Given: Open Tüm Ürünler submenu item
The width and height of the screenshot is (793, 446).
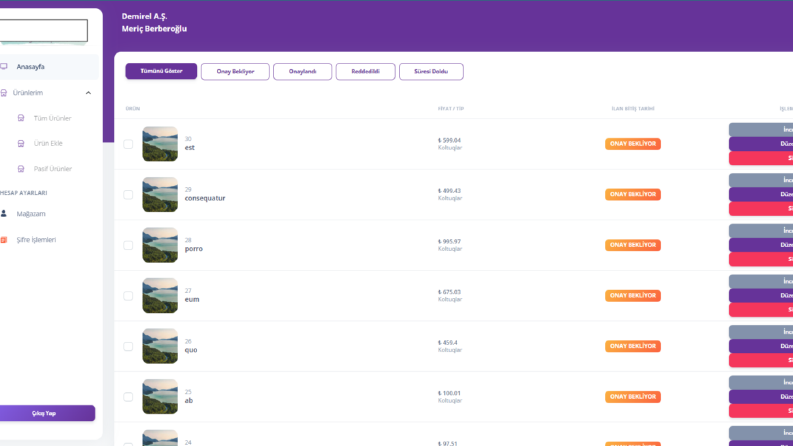Looking at the screenshot, I should pos(52,118).
